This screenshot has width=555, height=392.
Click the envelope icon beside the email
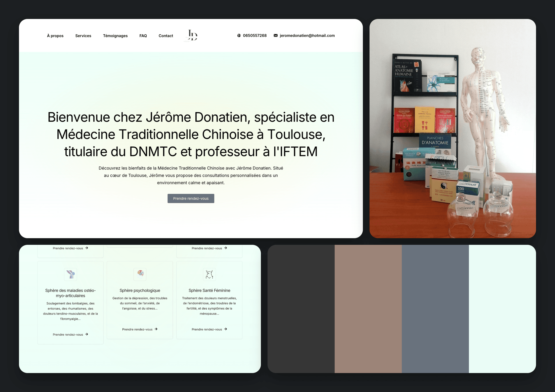276,36
